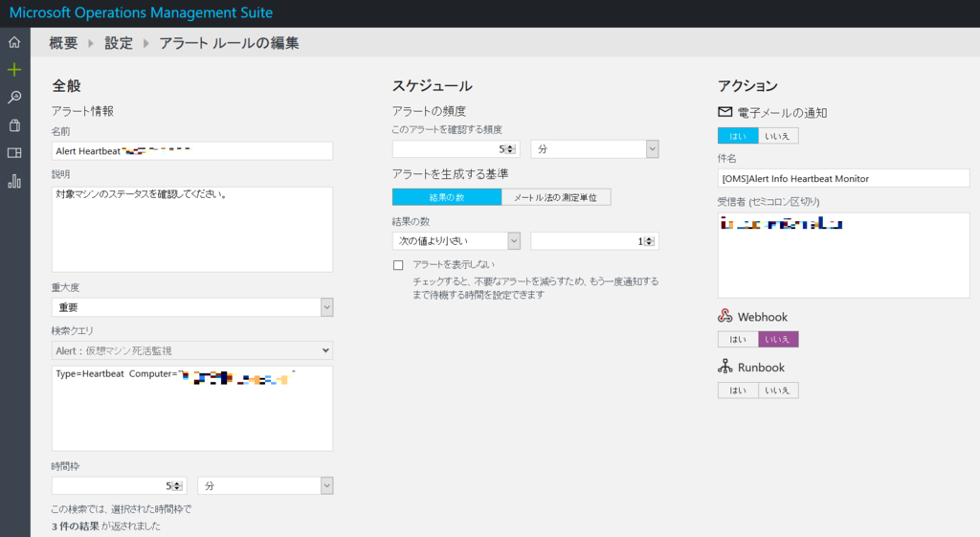Open the Usage bar chart icon

click(x=14, y=181)
